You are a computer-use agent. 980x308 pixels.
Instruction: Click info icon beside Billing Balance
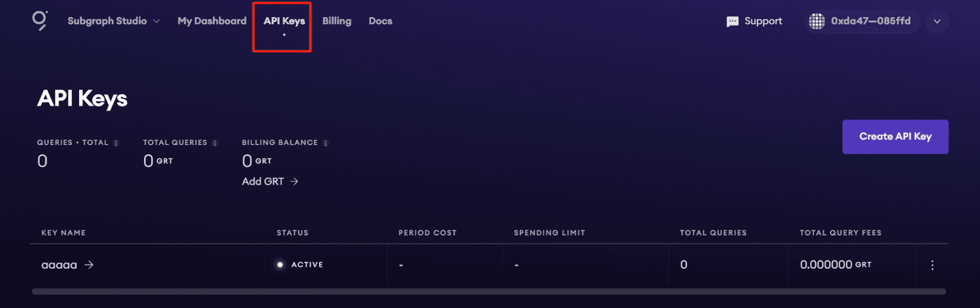tap(326, 143)
